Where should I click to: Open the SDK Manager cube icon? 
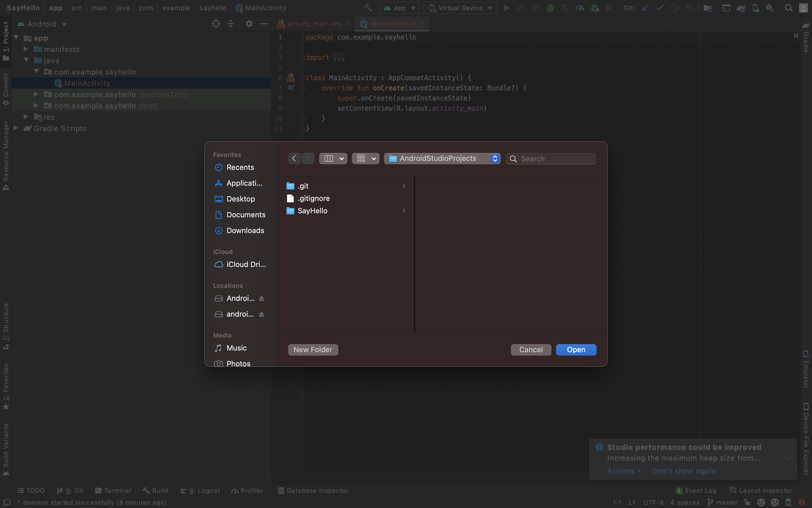pos(770,8)
